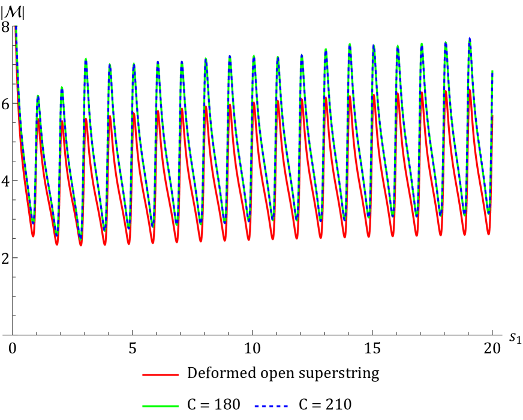Click the s1 x-axis label
Screen dimensions: 523x420
coord(515,337)
